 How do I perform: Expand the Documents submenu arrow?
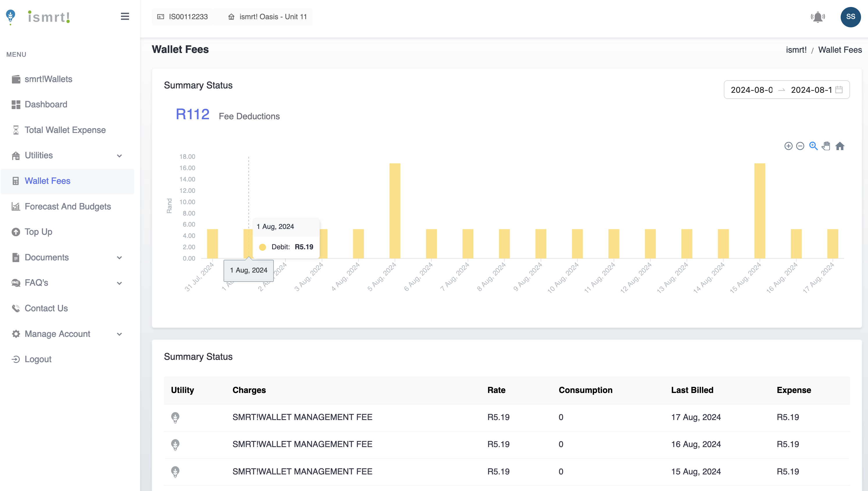119,258
